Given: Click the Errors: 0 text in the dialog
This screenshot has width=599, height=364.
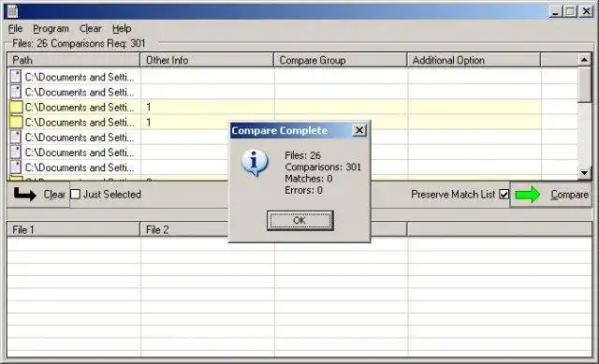Looking at the screenshot, I should point(303,190).
